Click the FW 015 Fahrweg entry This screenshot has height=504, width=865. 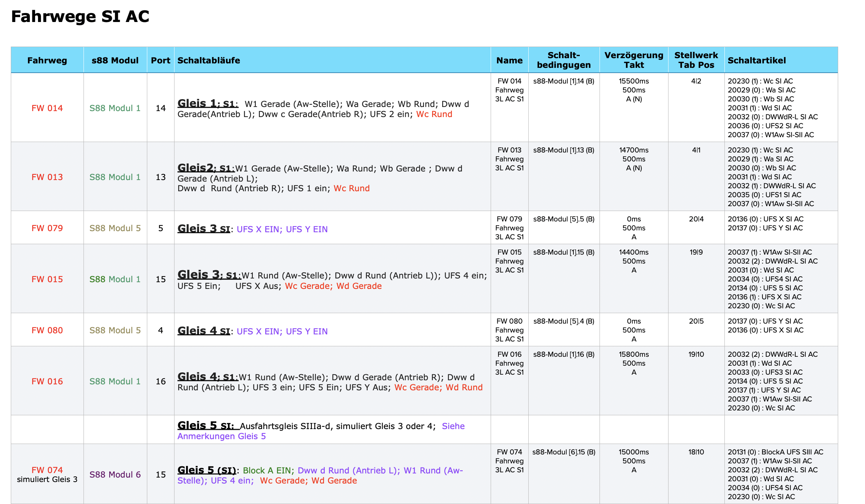47,279
